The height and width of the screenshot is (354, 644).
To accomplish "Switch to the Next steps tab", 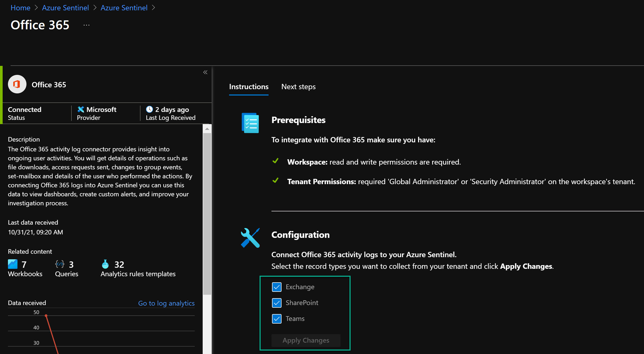I will (298, 87).
